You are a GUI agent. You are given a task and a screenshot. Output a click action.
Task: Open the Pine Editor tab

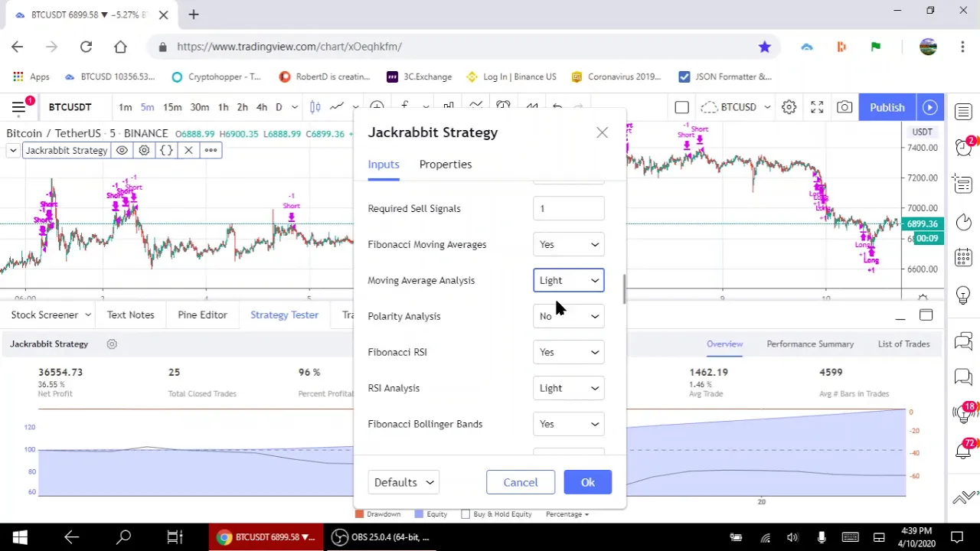click(202, 315)
